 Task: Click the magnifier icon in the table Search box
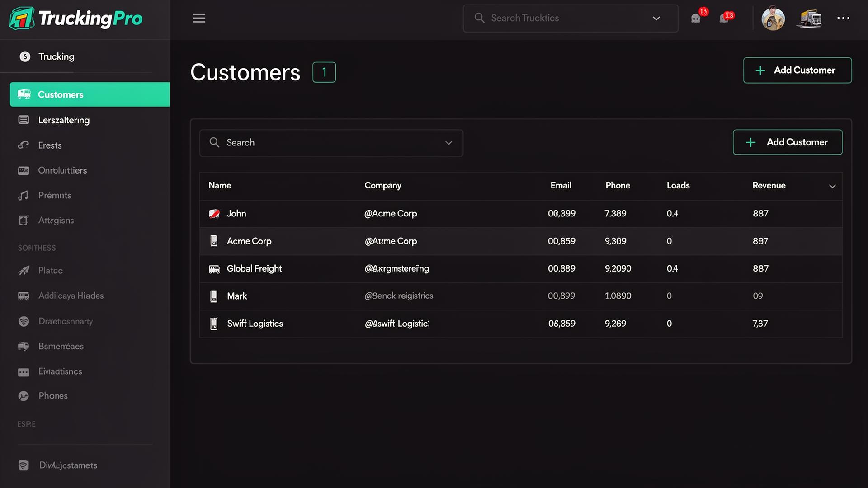(x=214, y=142)
